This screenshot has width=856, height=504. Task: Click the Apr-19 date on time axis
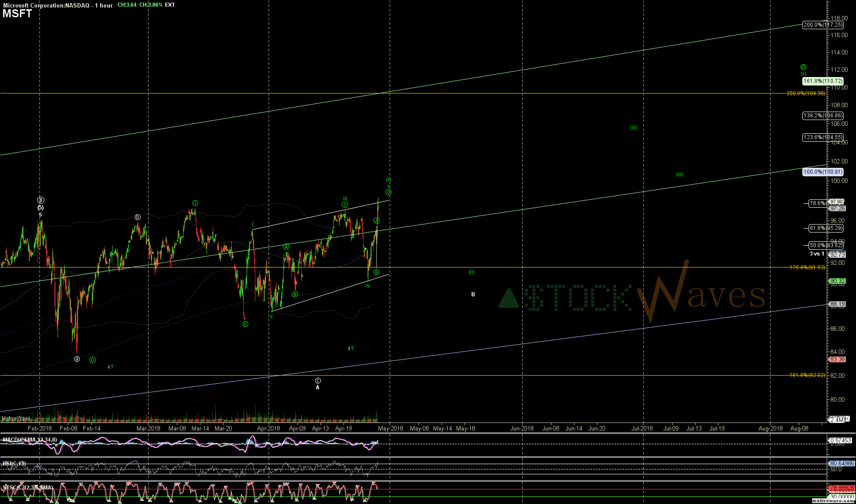344,428
